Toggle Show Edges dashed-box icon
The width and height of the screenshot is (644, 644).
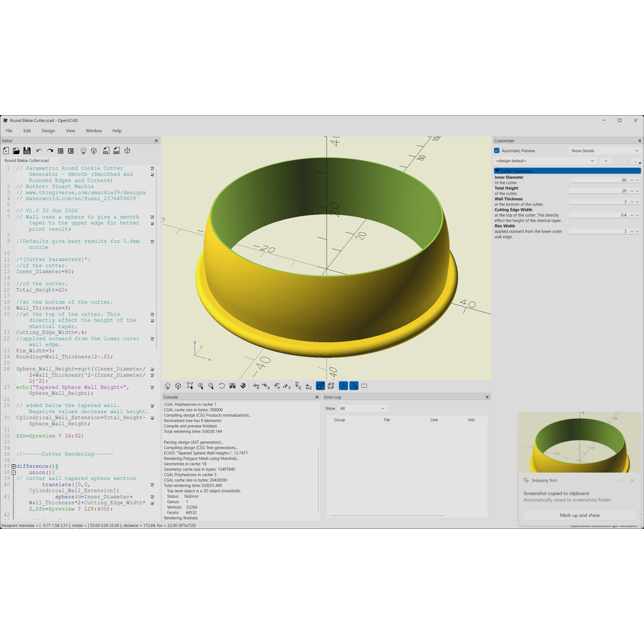364,386
